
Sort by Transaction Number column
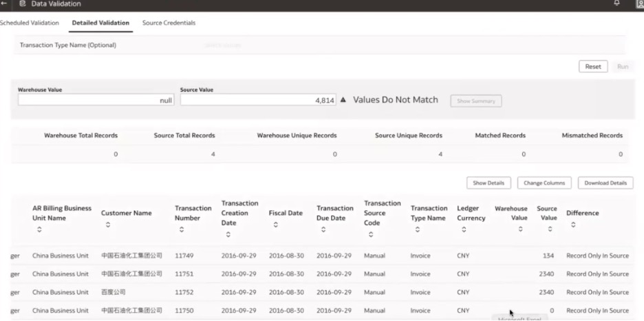(x=182, y=229)
